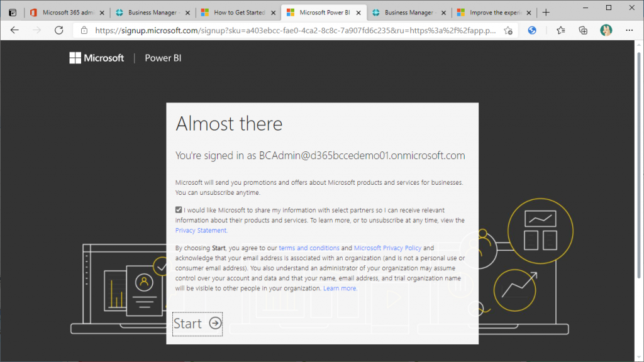Click the Learn more link

click(x=340, y=288)
